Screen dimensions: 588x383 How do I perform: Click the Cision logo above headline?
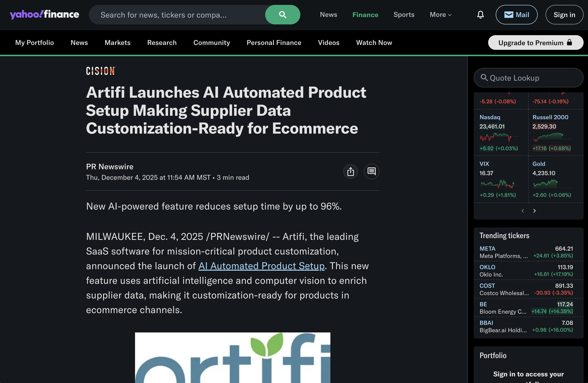click(101, 71)
